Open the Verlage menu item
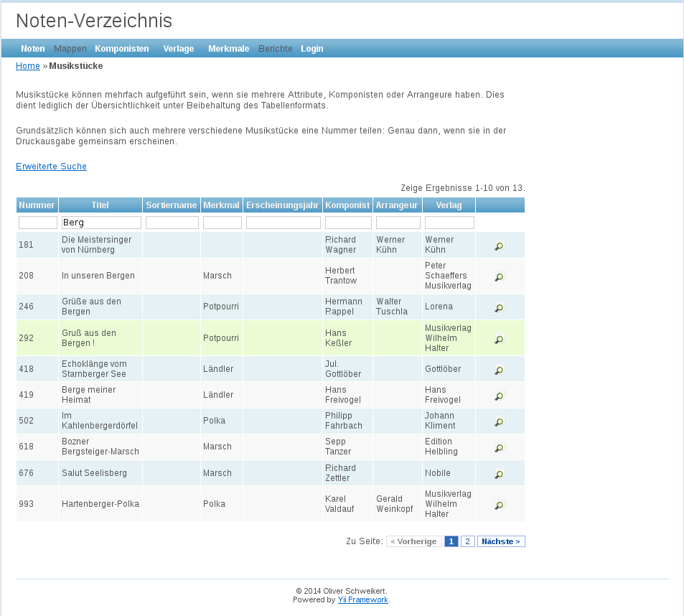 (x=178, y=48)
